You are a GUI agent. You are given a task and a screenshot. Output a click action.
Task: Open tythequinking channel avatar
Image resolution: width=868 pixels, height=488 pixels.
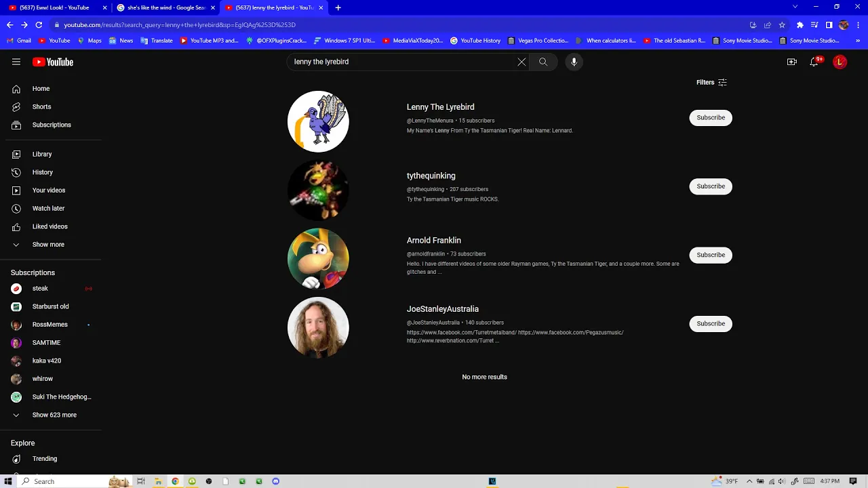318,190
